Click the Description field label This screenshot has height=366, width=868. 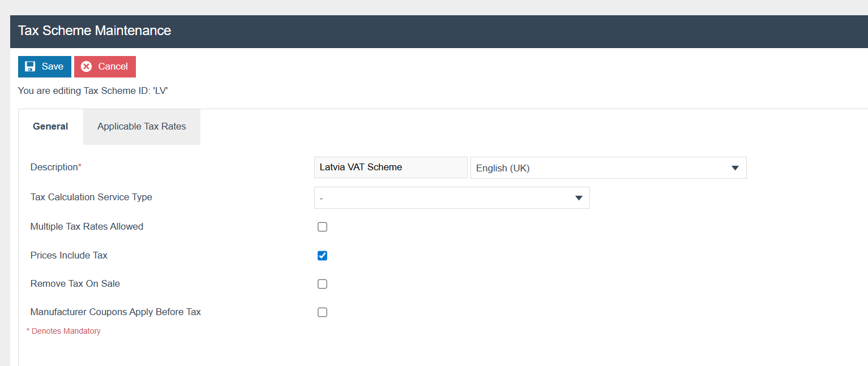tap(55, 167)
